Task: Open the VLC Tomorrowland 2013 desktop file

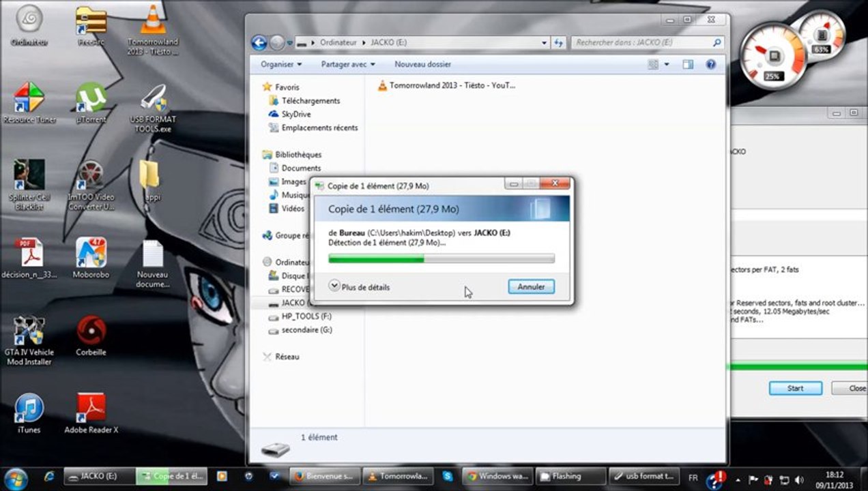Action: [x=153, y=30]
